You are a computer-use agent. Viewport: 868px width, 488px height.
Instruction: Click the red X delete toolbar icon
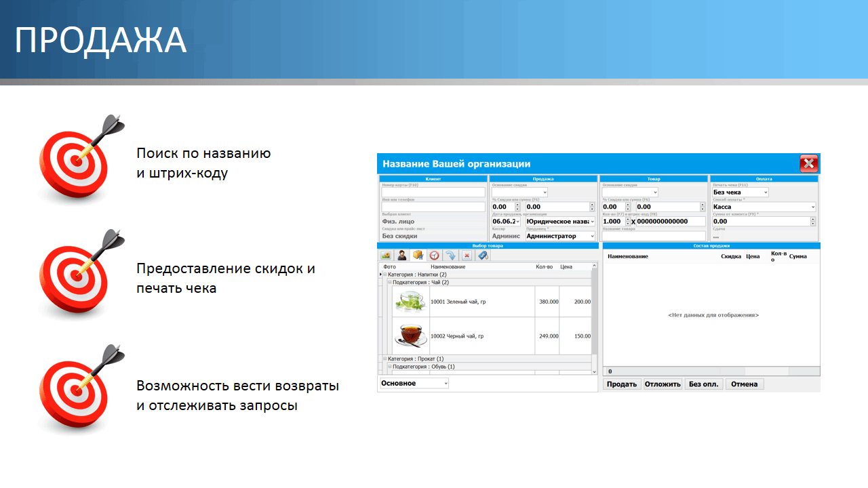pyautogui.click(x=467, y=256)
